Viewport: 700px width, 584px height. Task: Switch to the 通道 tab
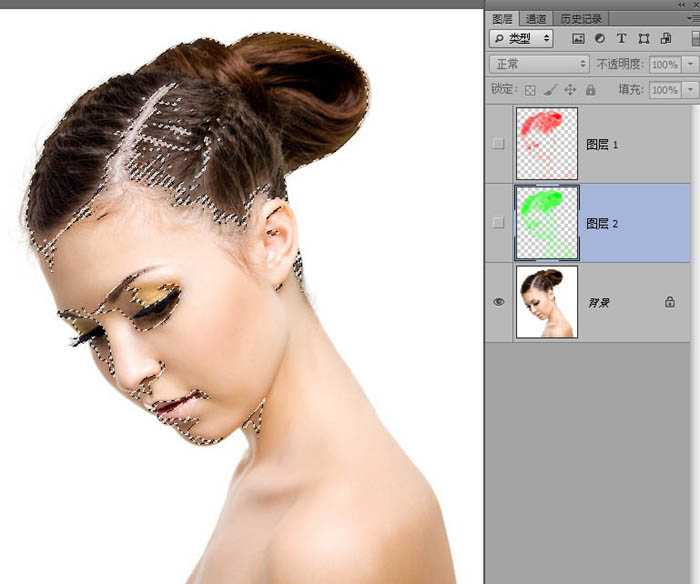point(536,18)
